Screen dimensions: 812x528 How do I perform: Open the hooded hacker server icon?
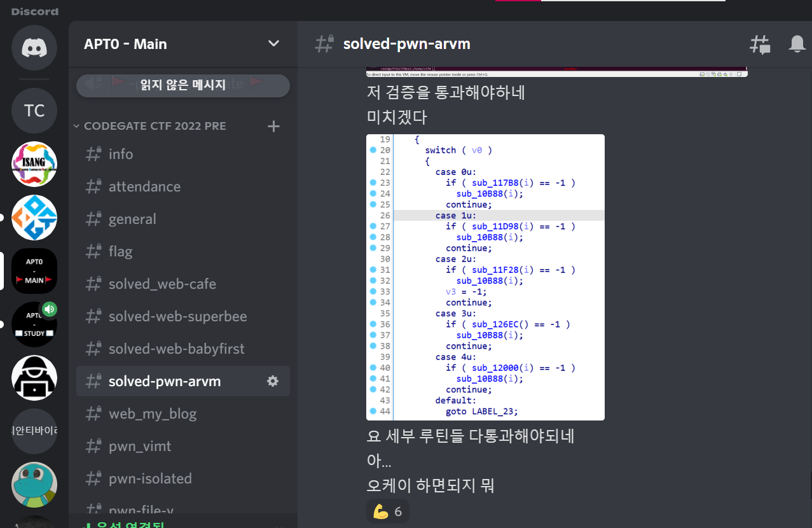tap(34, 378)
